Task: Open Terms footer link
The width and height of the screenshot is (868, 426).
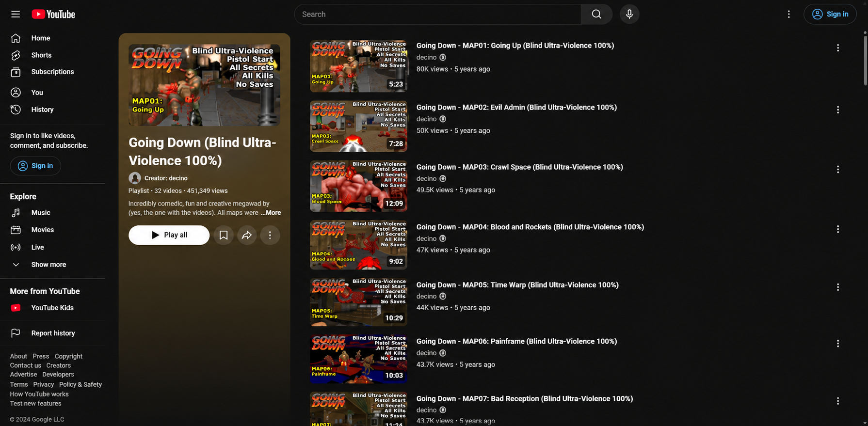Action: [x=19, y=384]
